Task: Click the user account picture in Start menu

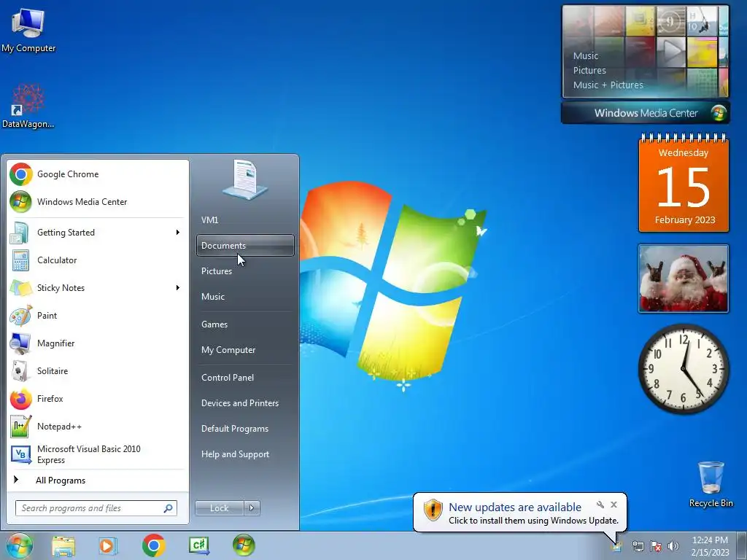Action: (x=245, y=179)
